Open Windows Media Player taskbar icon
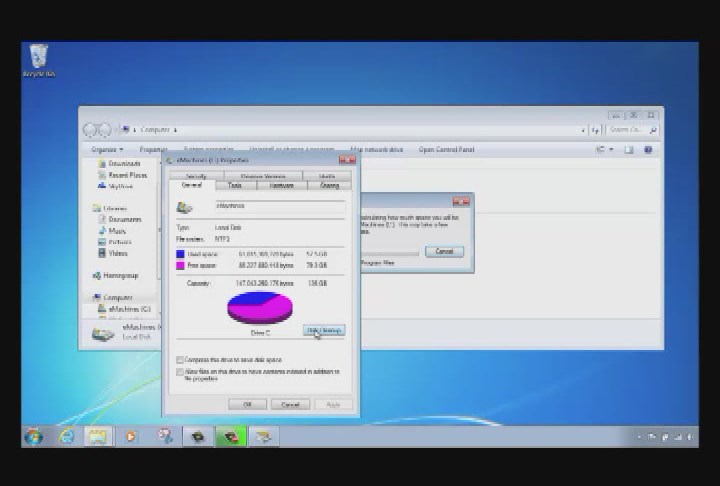The width and height of the screenshot is (720, 486). click(x=130, y=436)
